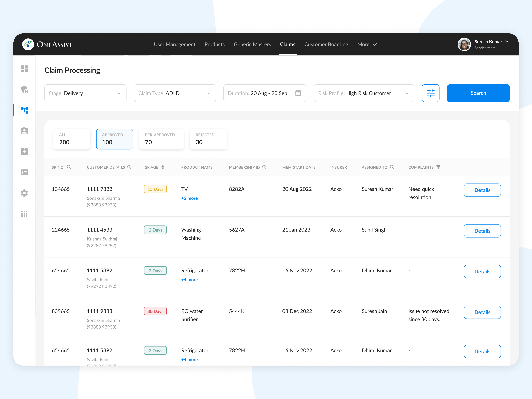The image size is (532, 399).
Task: Sort table by SR Age arrows
Action: point(163,167)
